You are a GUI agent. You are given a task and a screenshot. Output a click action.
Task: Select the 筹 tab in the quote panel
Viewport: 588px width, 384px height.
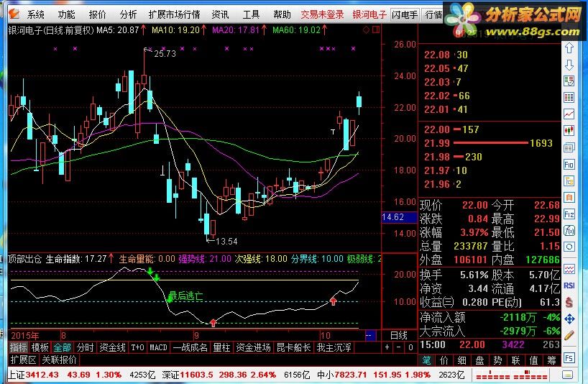[551, 360]
